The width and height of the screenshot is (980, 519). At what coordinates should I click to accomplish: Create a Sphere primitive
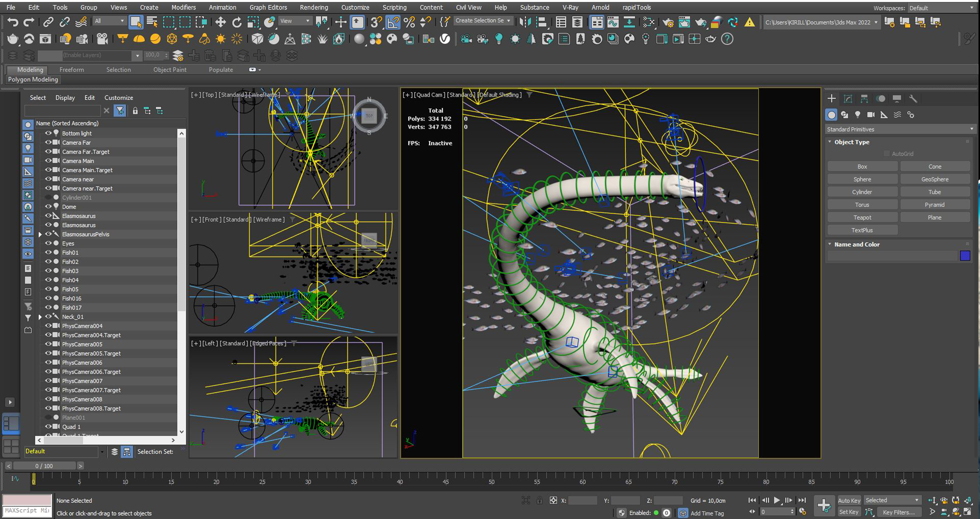862,179
